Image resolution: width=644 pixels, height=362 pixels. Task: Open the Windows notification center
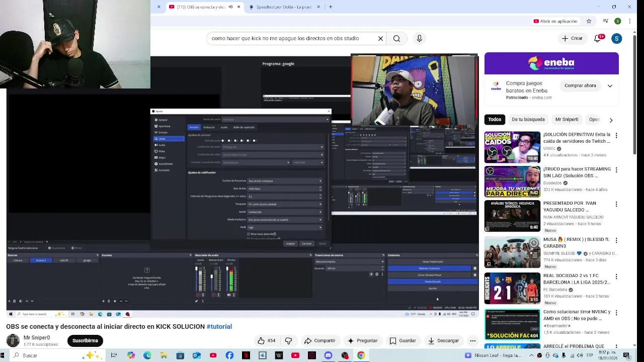click(626, 355)
